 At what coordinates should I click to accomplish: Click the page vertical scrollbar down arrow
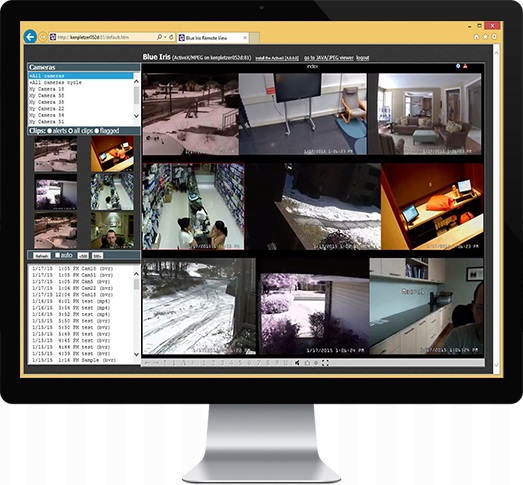tap(497, 366)
